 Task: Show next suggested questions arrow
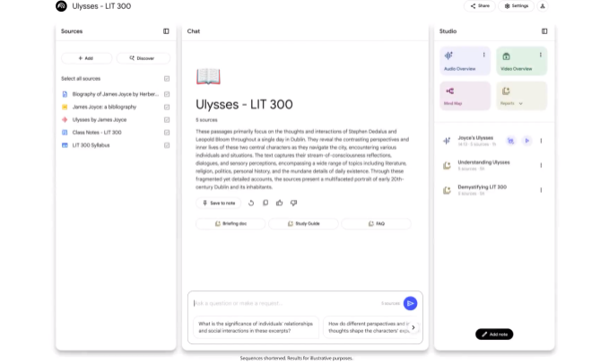pyautogui.click(x=413, y=327)
